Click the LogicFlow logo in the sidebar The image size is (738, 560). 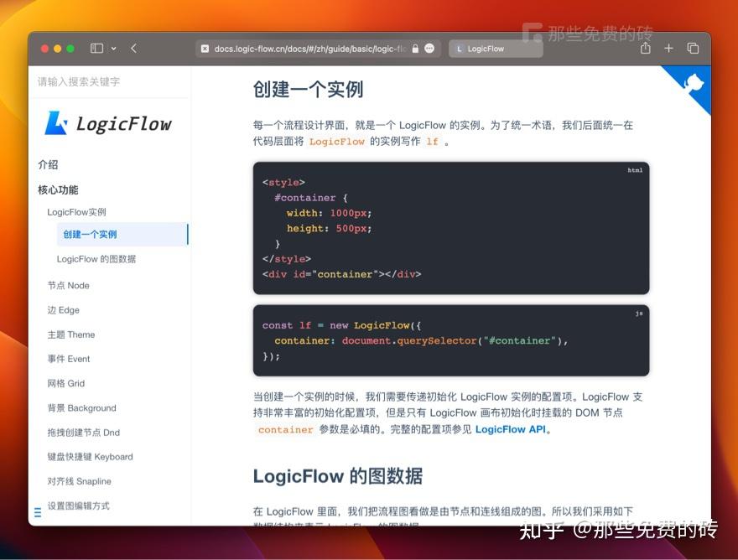(108, 123)
